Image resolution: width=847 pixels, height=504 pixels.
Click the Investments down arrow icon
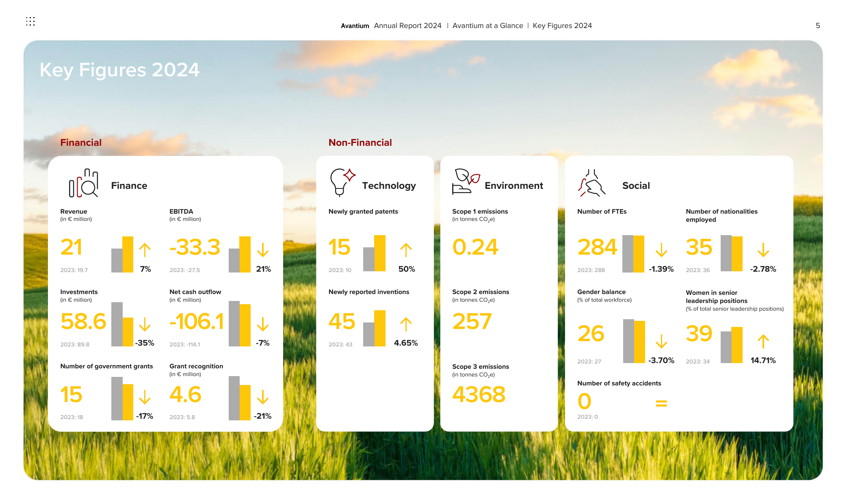(145, 324)
